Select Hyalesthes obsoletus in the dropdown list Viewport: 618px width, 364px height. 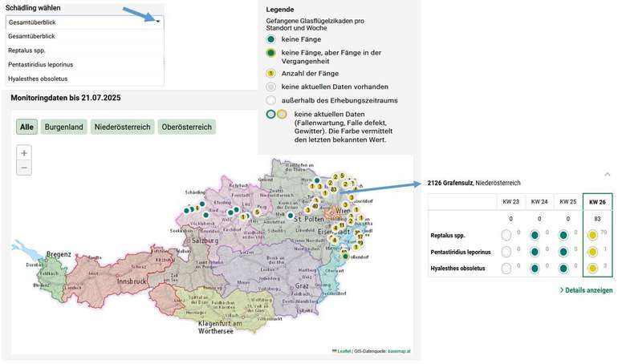click(x=38, y=79)
